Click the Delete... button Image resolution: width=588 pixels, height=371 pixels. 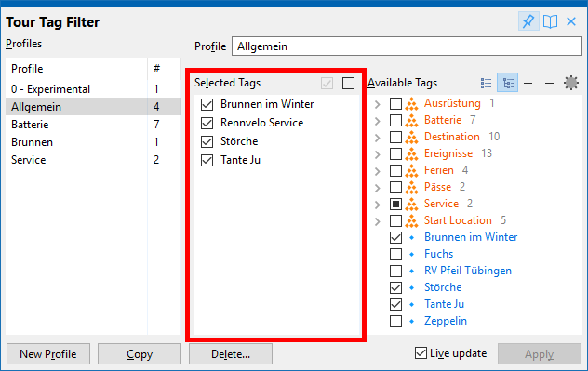tap(231, 353)
